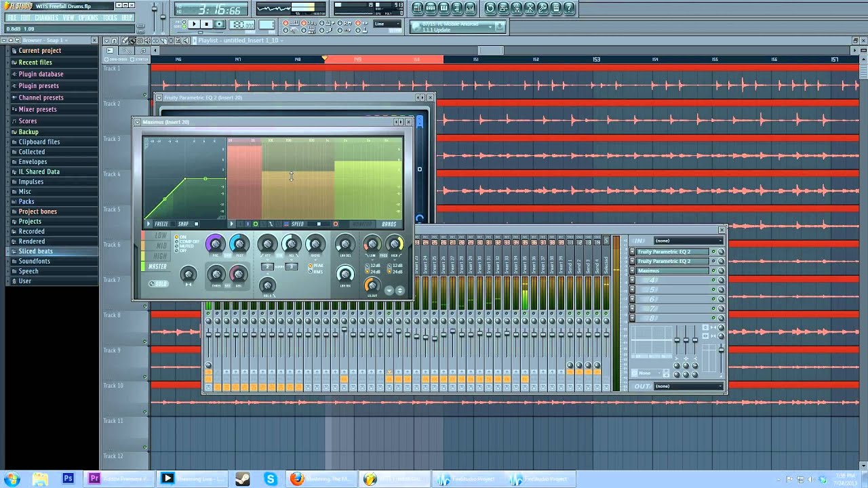Viewport: 868px width, 488px height.
Task: Stop playback with the transport stop button
Action: pos(207,24)
